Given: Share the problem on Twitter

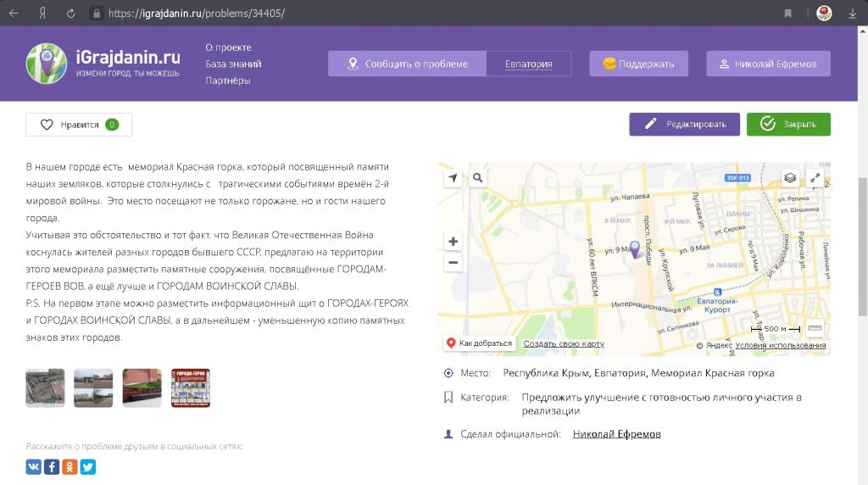Looking at the screenshot, I should [87, 466].
